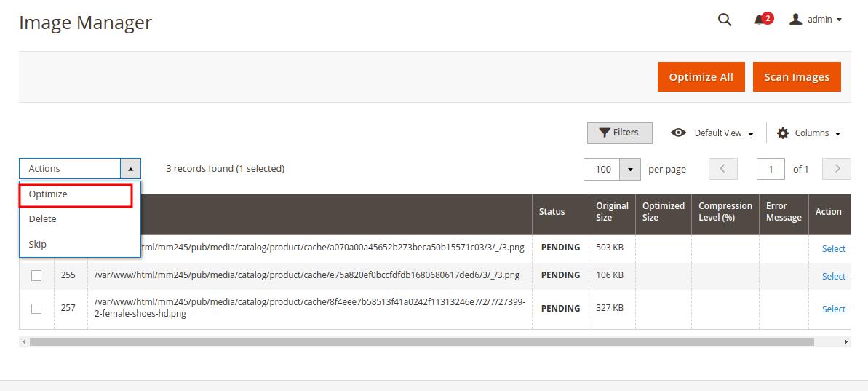
Task: Click the scrollbar right arrow
Action: 846,342
